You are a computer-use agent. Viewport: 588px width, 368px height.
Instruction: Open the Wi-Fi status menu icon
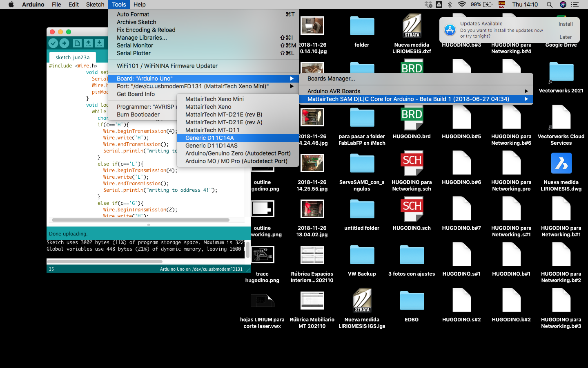pos(462,4)
